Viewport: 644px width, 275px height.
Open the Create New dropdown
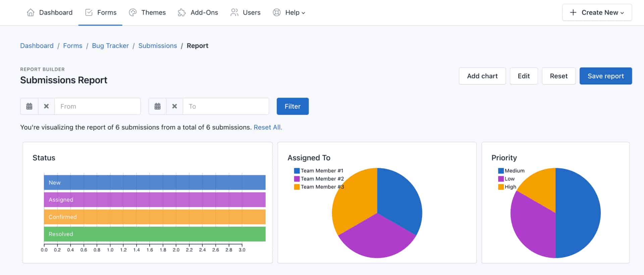(x=597, y=13)
